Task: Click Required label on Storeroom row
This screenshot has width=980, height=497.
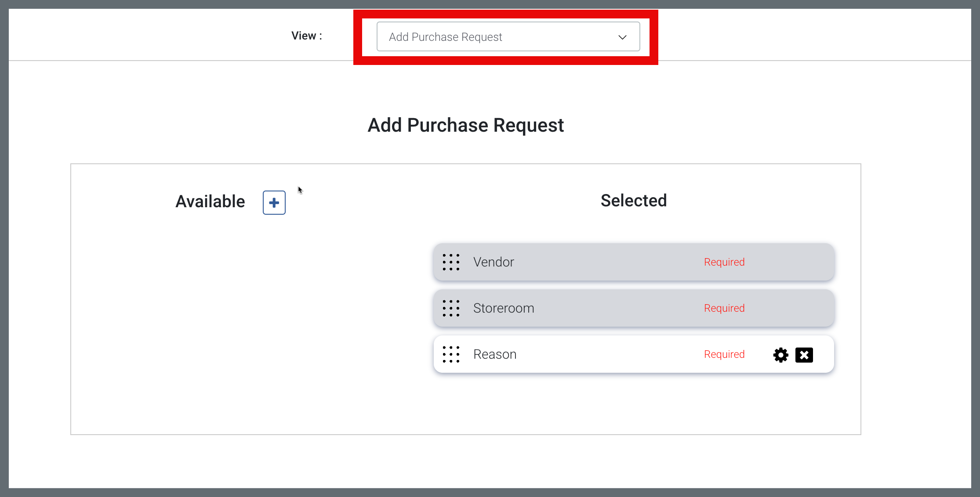Action: (724, 308)
